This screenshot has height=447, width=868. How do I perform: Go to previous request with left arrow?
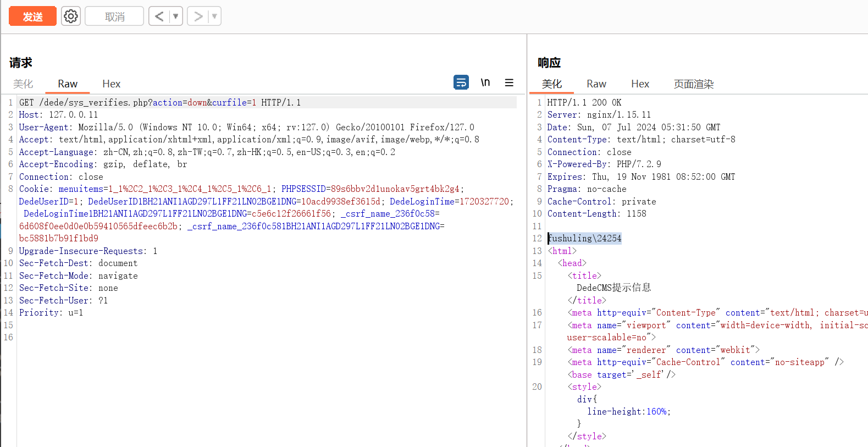point(159,16)
